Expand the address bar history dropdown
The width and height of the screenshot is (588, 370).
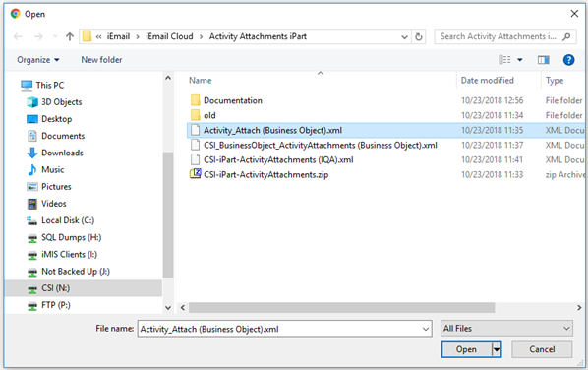405,36
